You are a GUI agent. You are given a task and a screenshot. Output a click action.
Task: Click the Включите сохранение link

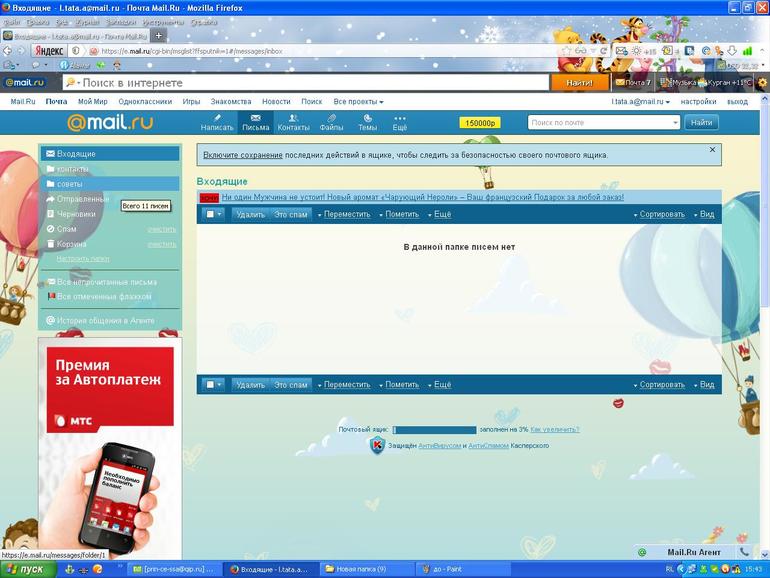tap(243, 155)
